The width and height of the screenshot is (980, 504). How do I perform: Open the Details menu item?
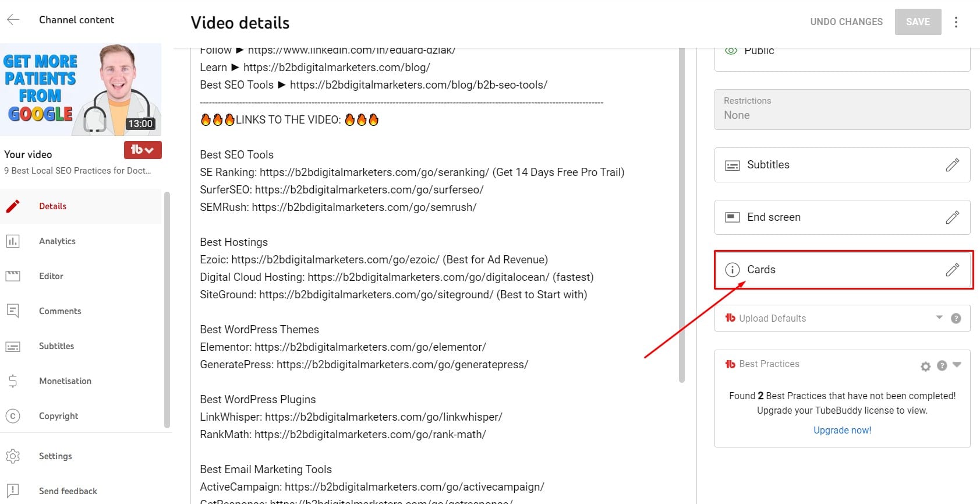pos(81,206)
